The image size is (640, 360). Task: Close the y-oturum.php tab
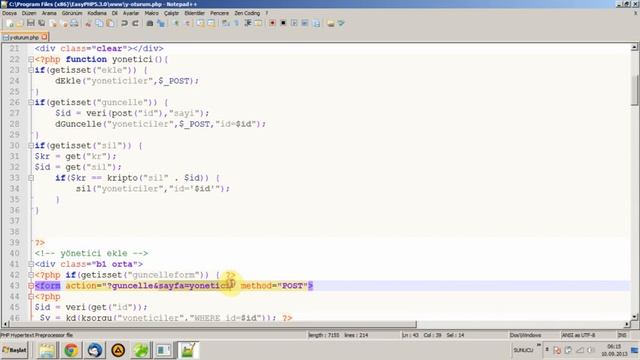44,37
